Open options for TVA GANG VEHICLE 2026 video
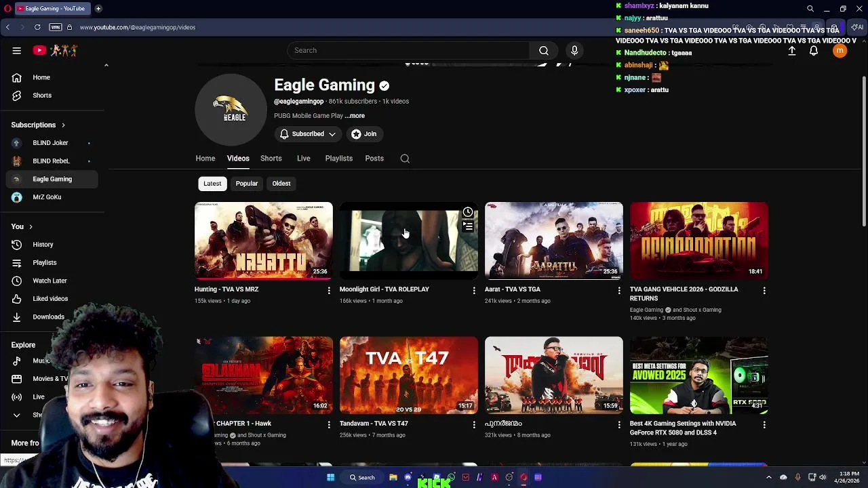 [764, 290]
